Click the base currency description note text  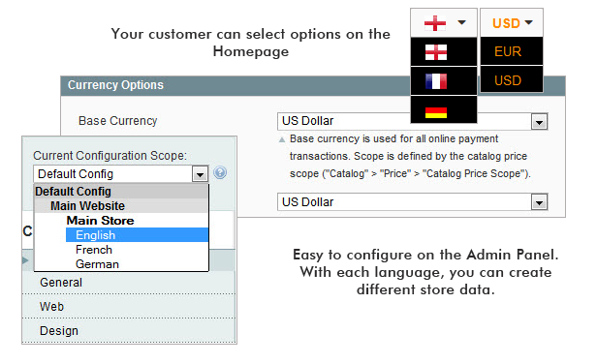(x=410, y=156)
